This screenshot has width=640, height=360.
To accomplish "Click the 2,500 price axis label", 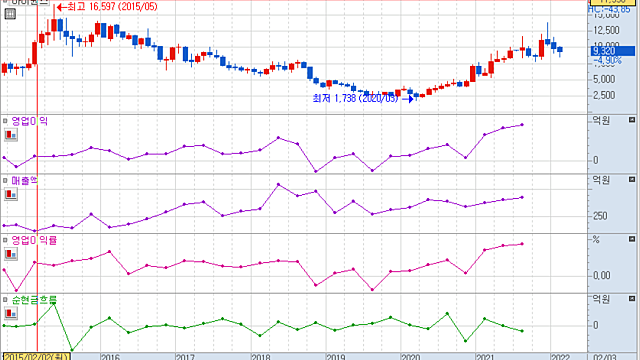I will coord(604,96).
